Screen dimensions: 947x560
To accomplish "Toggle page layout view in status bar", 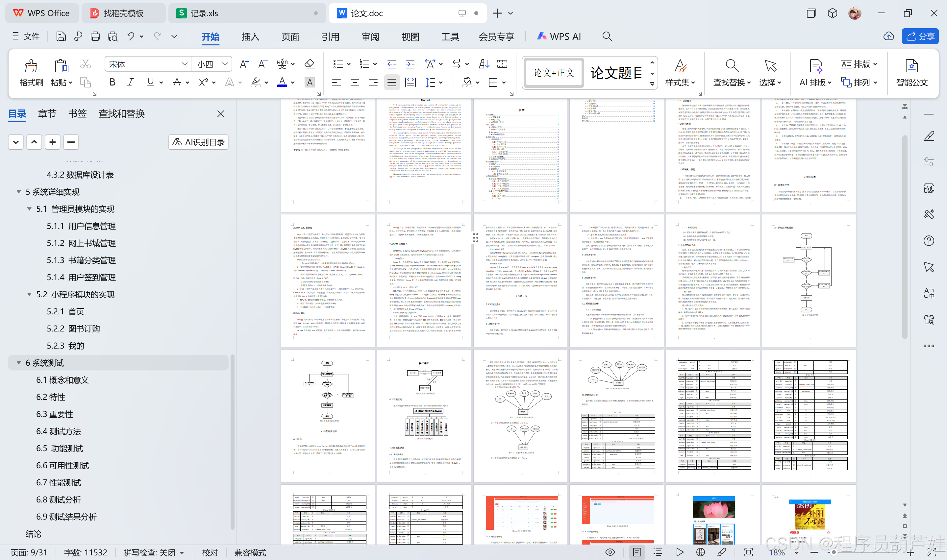I will 637,552.
